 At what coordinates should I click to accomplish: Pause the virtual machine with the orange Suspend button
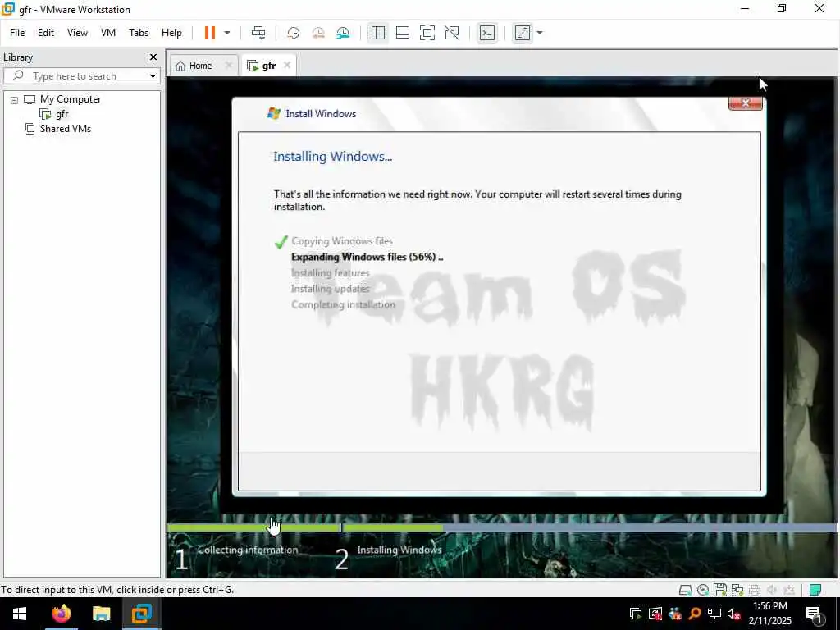209,33
